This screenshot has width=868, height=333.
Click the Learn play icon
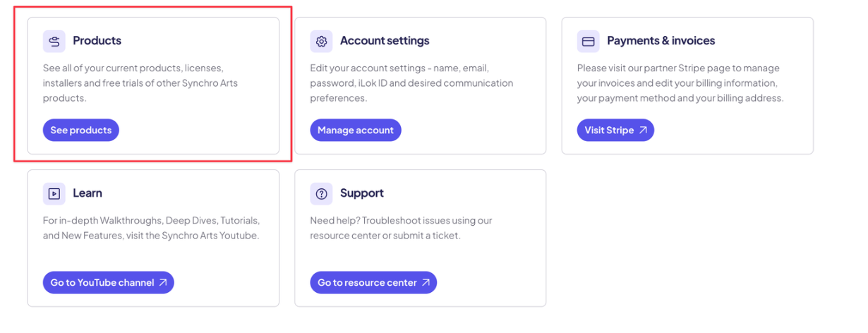click(54, 193)
